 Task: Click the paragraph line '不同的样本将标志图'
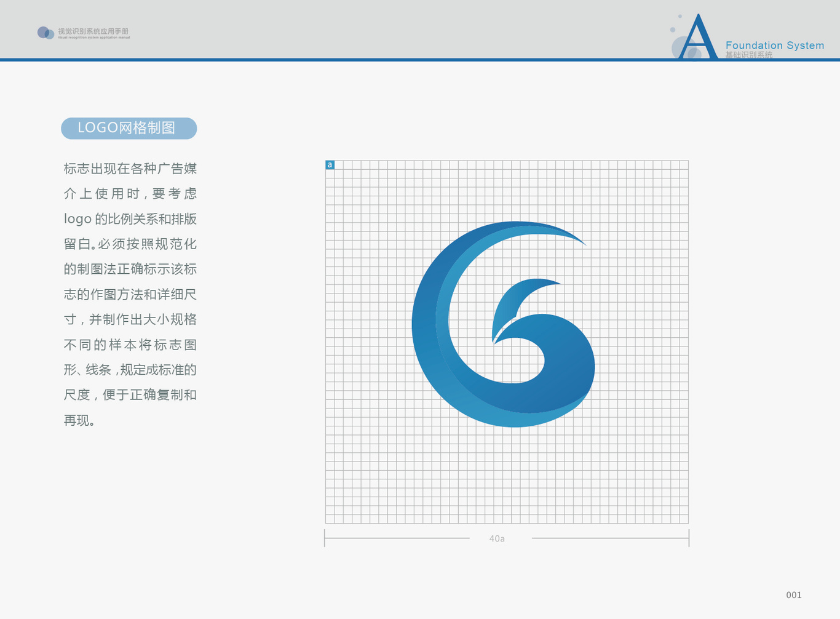[130, 345]
